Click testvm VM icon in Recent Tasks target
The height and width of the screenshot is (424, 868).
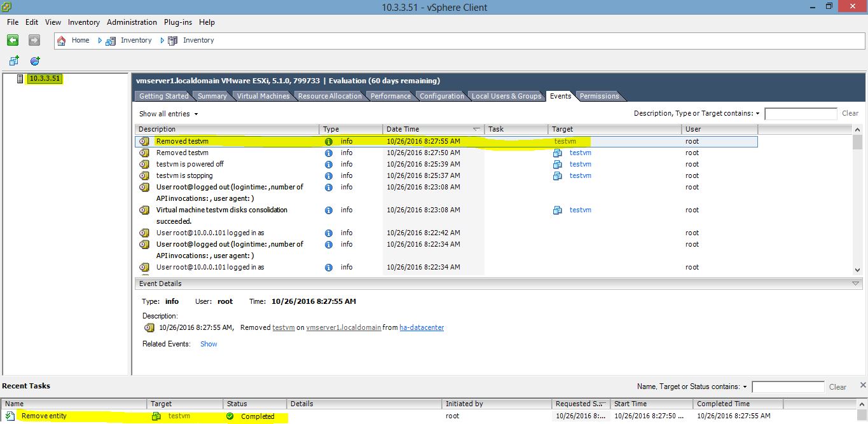click(156, 416)
